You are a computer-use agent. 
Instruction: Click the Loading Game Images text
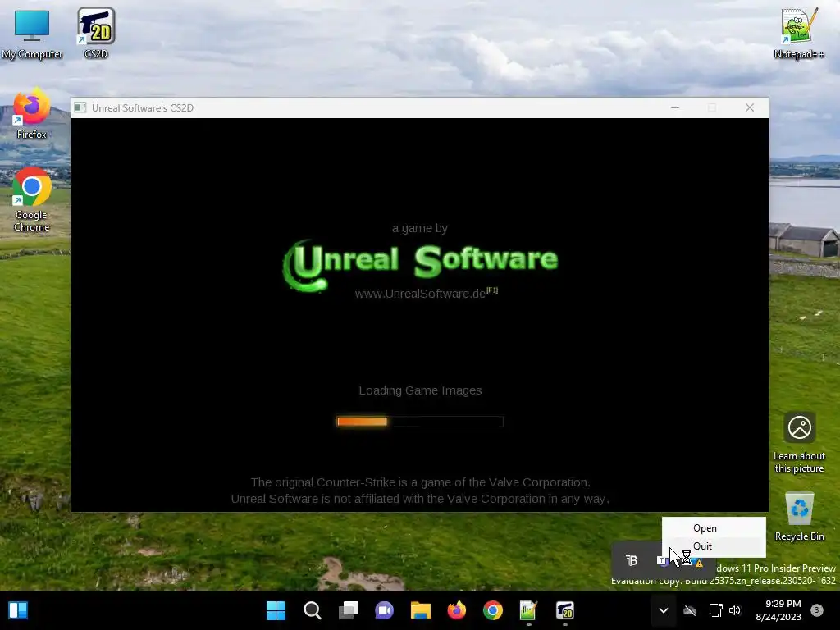(x=420, y=390)
